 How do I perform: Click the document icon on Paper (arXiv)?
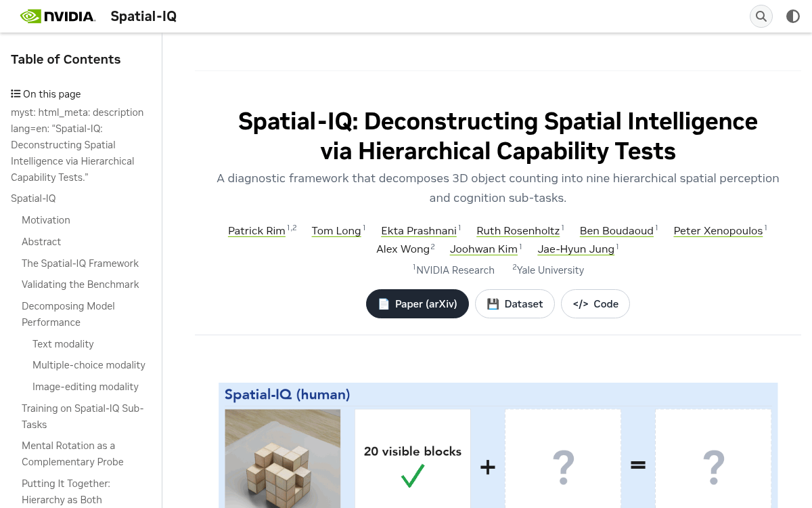click(384, 304)
